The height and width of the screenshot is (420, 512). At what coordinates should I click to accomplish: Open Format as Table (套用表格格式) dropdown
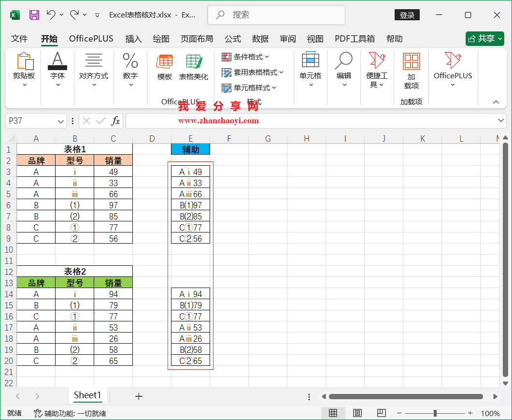point(253,72)
